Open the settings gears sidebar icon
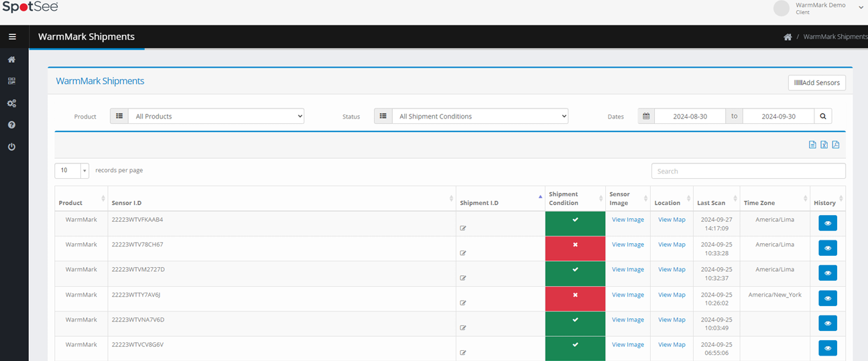This screenshot has height=361, width=868. (x=12, y=103)
